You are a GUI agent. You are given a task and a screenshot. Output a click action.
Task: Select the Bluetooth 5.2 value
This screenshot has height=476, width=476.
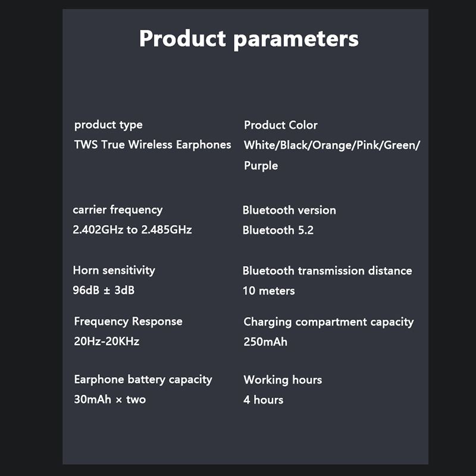[278, 230]
